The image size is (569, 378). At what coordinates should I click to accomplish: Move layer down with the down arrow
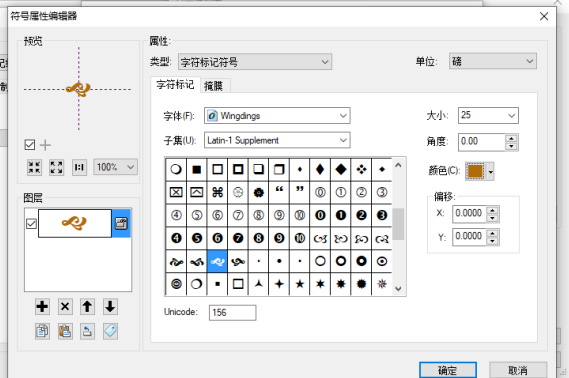coord(110,307)
